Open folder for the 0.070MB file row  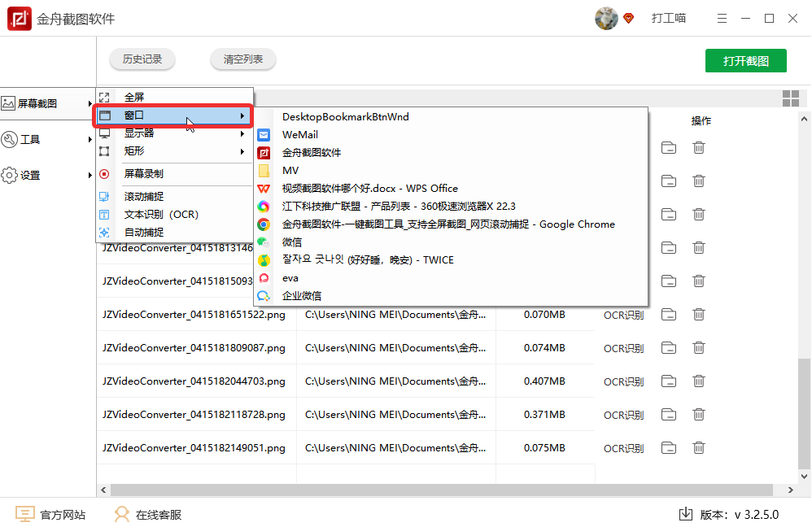669,314
